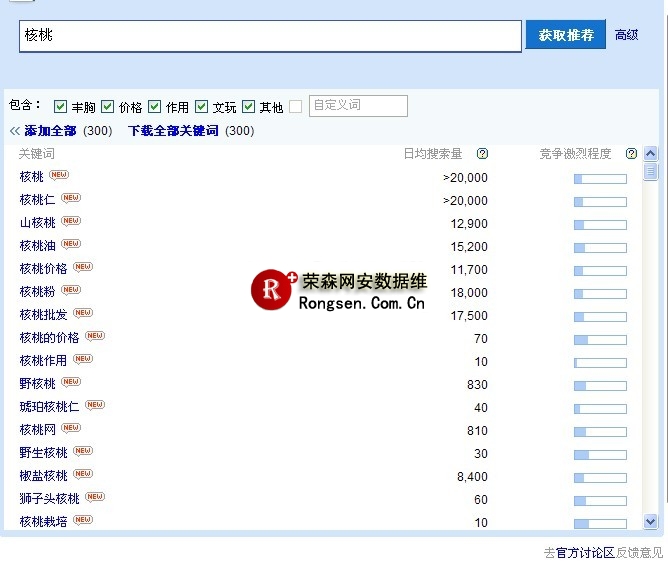Click competition bar for 核桃价格 row
The width and height of the screenshot is (668, 581).
tap(600, 271)
